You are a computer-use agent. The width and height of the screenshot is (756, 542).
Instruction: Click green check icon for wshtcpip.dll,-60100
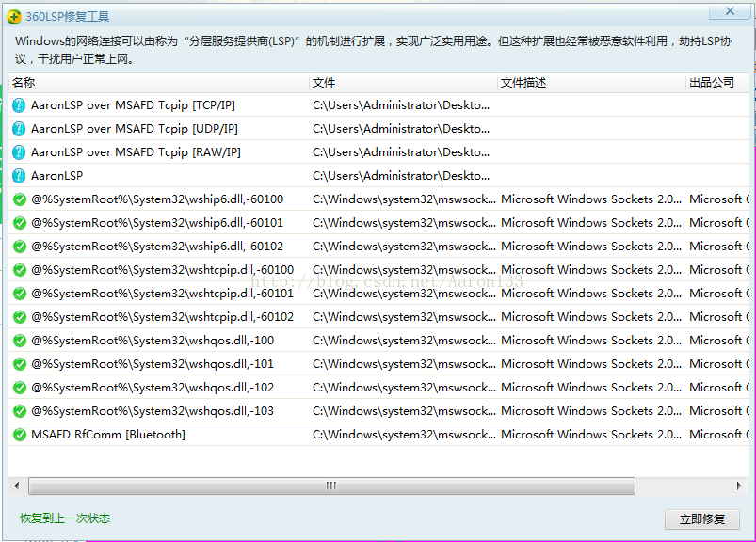click(19, 270)
